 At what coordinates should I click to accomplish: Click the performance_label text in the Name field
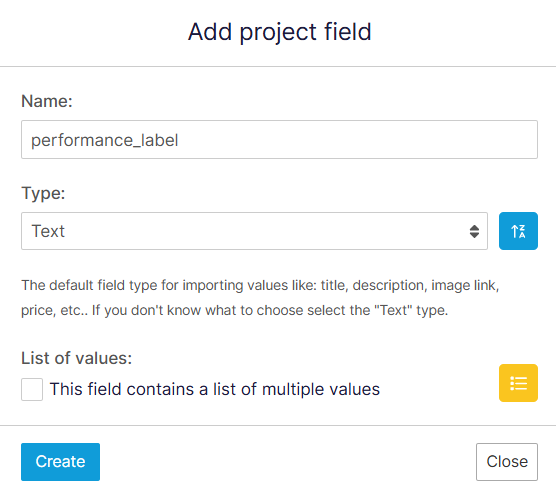(x=105, y=140)
